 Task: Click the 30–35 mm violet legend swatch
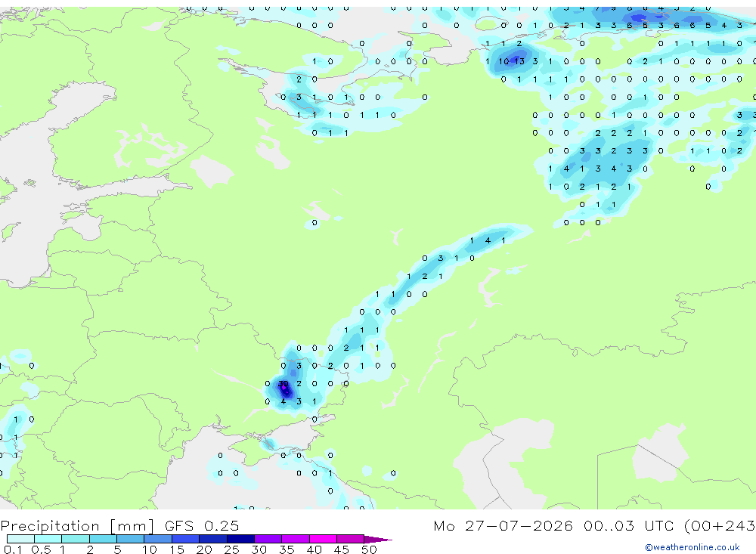click(268, 539)
